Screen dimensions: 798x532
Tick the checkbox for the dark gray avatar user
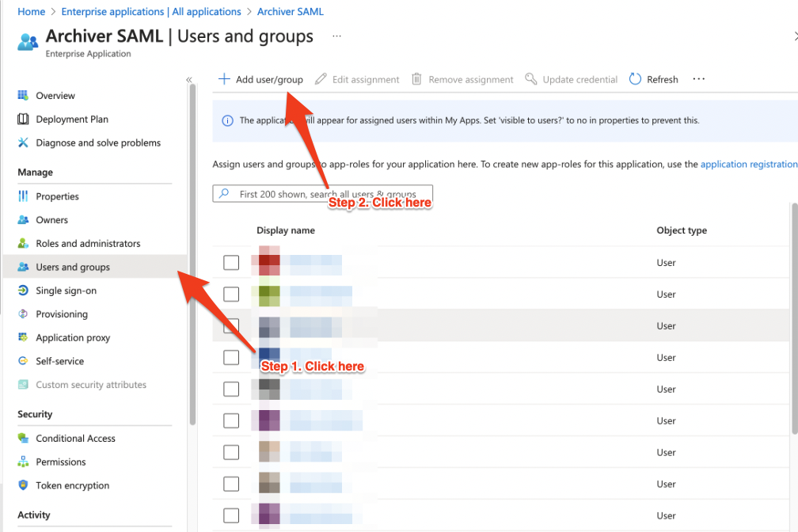(x=231, y=389)
